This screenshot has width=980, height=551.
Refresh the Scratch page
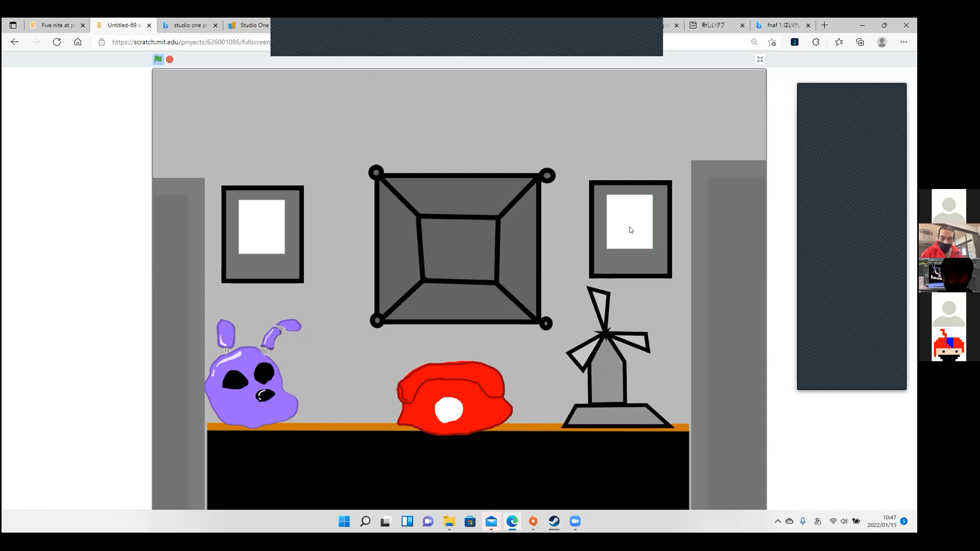coord(57,42)
